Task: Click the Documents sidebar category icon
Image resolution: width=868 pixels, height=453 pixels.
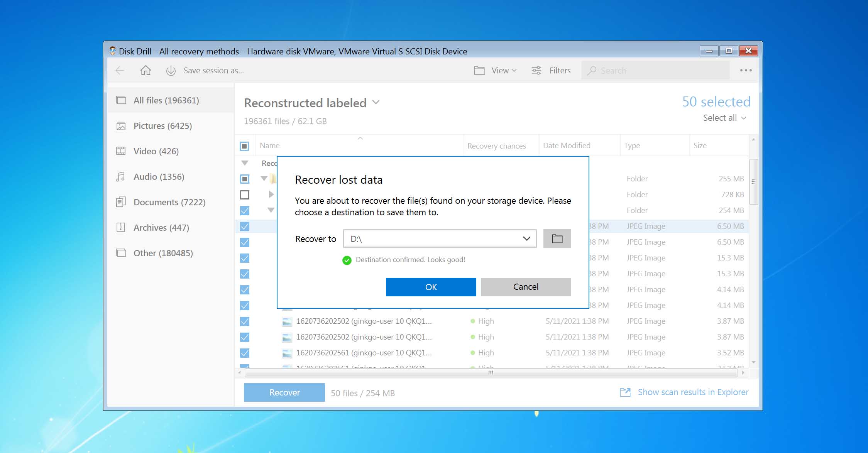Action: coord(120,201)
